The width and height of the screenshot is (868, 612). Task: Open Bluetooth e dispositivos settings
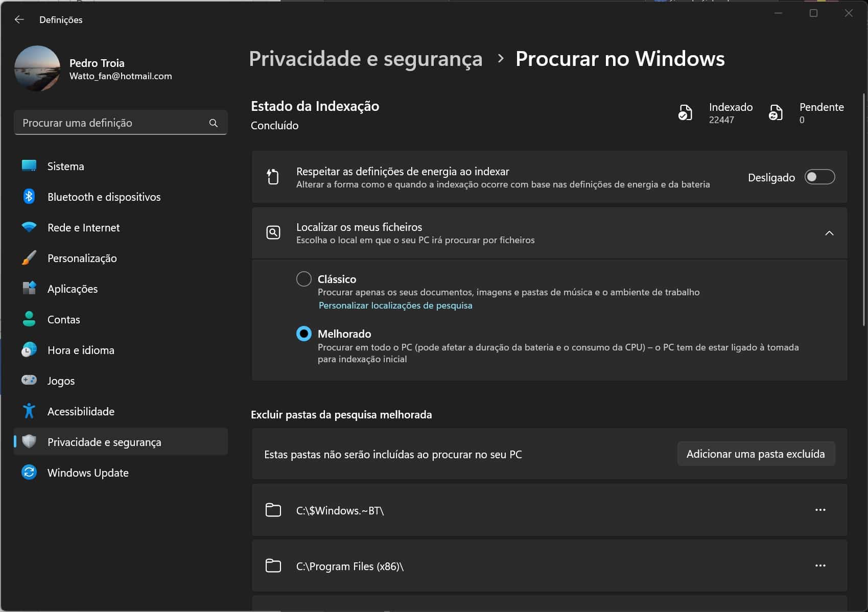[x=104, y=197]
